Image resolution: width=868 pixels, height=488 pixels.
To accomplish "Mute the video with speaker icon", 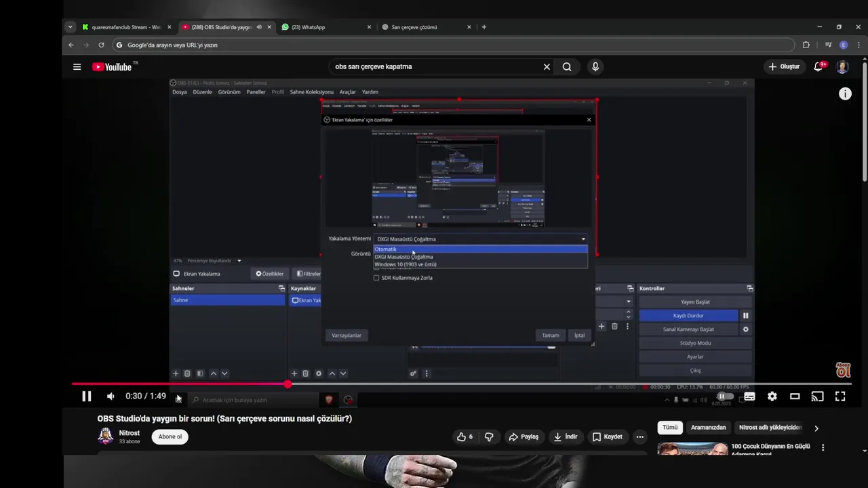I will (x=110, y=396).
